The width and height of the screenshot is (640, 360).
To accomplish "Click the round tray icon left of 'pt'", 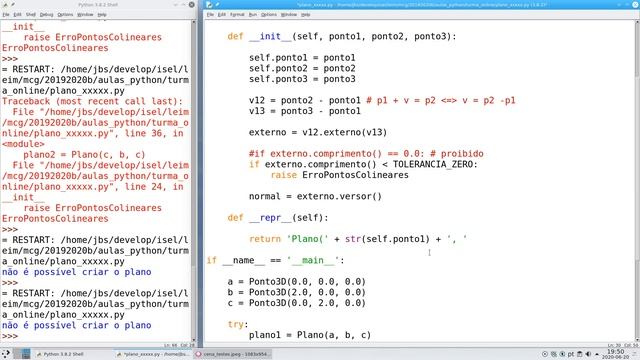I will (562, 354).
